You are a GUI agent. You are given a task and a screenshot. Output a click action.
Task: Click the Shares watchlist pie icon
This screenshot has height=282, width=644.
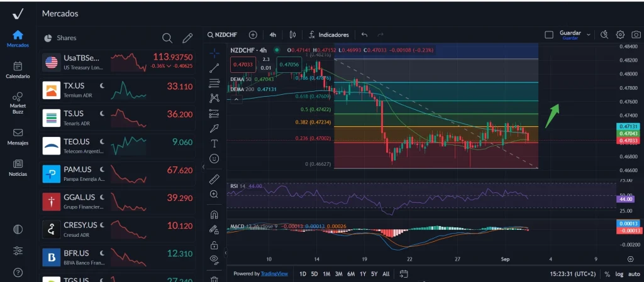[48, 38]
